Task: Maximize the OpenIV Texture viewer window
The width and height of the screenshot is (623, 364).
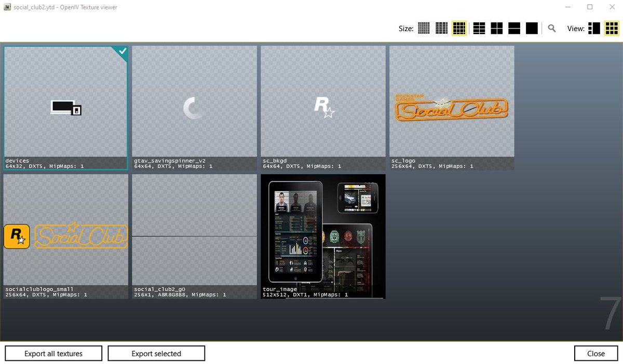Action: pos(590,7)
